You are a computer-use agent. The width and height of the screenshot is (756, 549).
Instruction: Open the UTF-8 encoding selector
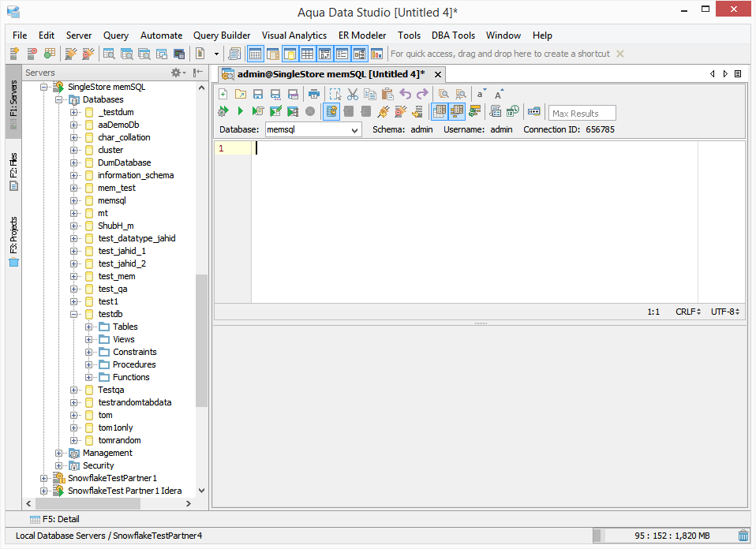pyautogui.click(x=725, y=312)
